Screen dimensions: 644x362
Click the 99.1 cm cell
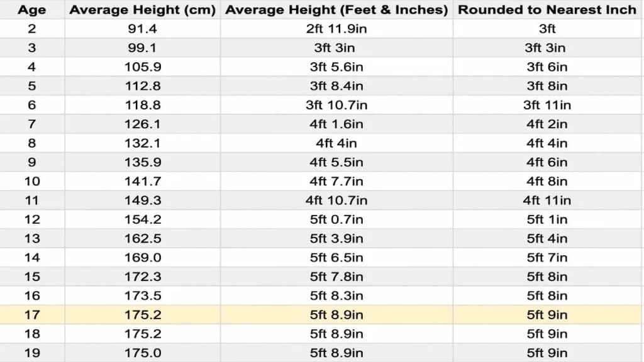(x=142, y=48)
